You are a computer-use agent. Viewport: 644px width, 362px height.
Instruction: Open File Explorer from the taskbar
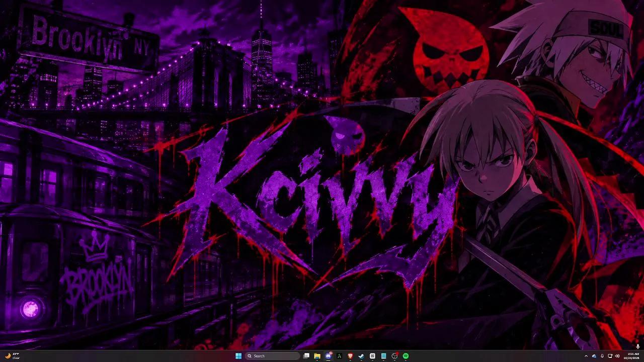(317, 356)
